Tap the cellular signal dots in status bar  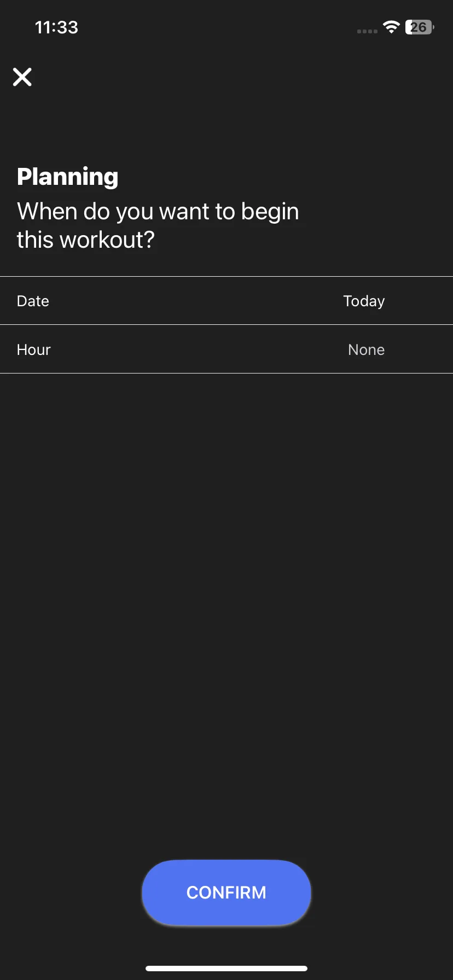point(367,31)
